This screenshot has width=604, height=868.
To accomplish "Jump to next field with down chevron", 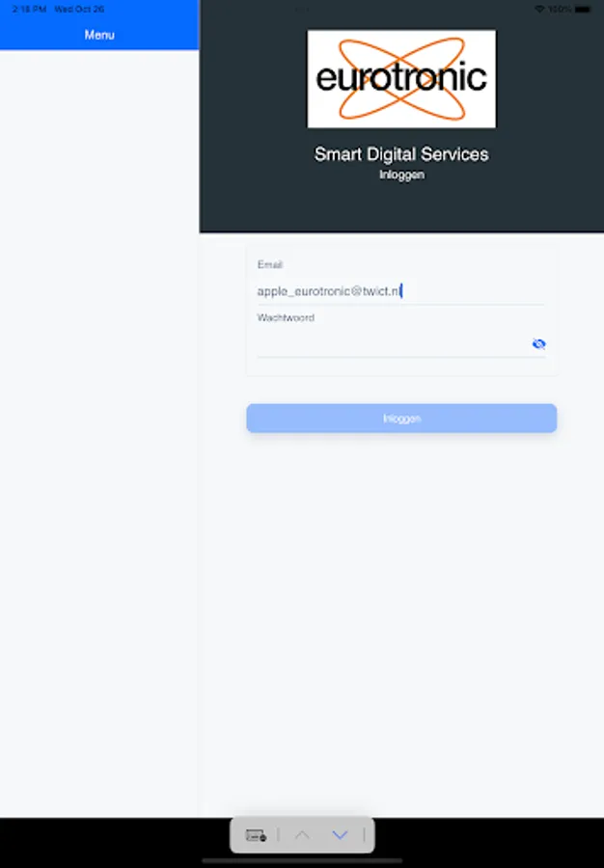I will [x=340, y=835].
